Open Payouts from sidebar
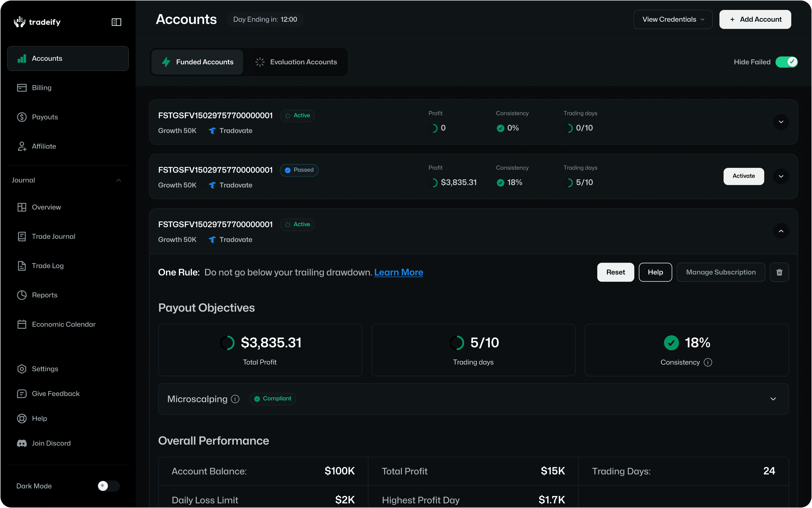 click(45, 117)
